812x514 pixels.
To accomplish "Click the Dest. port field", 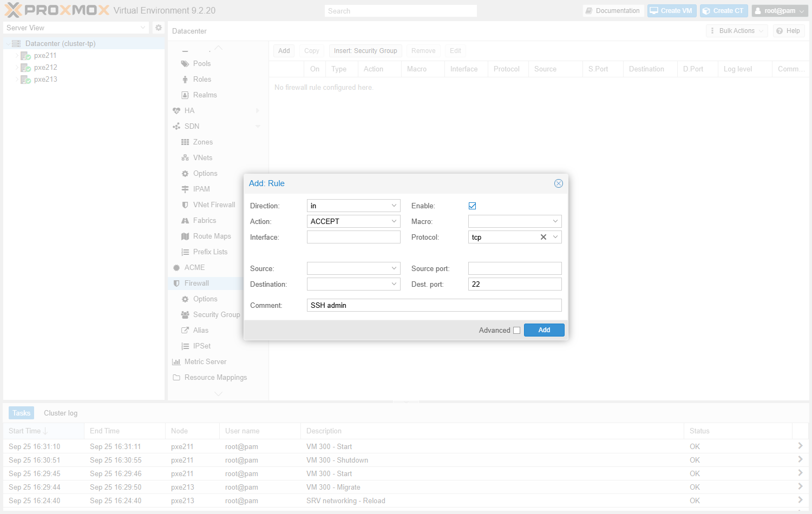I will (515, 284).
